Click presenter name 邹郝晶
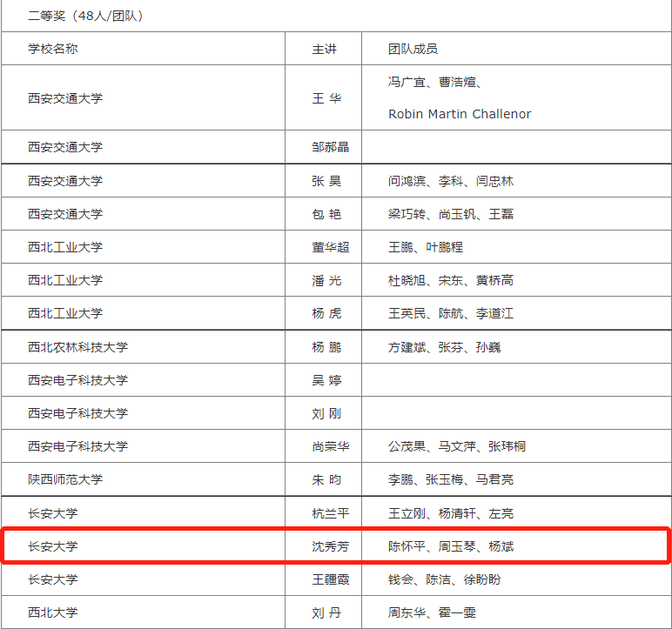The width and height of the screenshot is (672, 629). (x=331, y=147)
